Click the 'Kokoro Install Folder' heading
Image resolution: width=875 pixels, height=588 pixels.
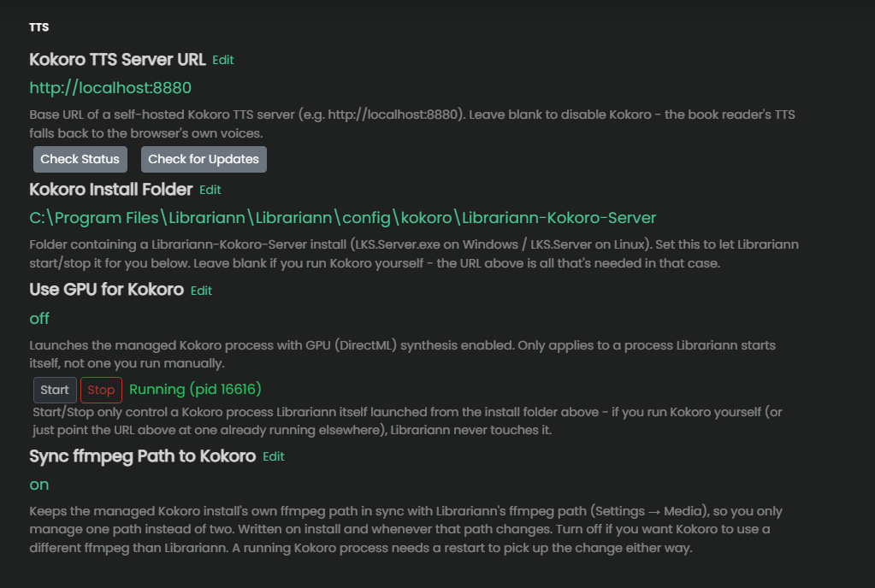coord(111,190)
